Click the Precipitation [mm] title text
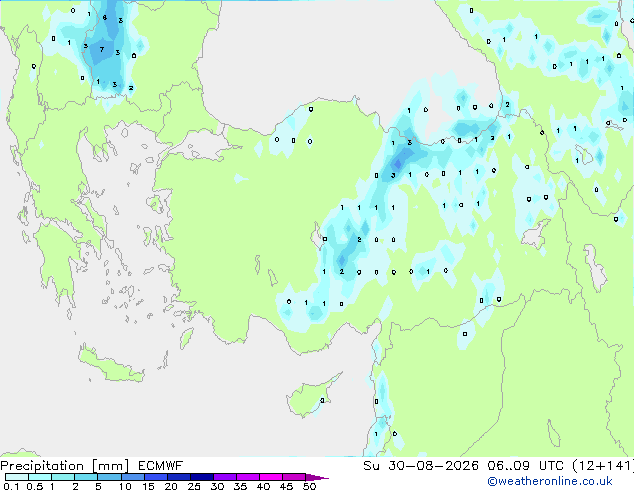634x490 pixels. [64, 466]
